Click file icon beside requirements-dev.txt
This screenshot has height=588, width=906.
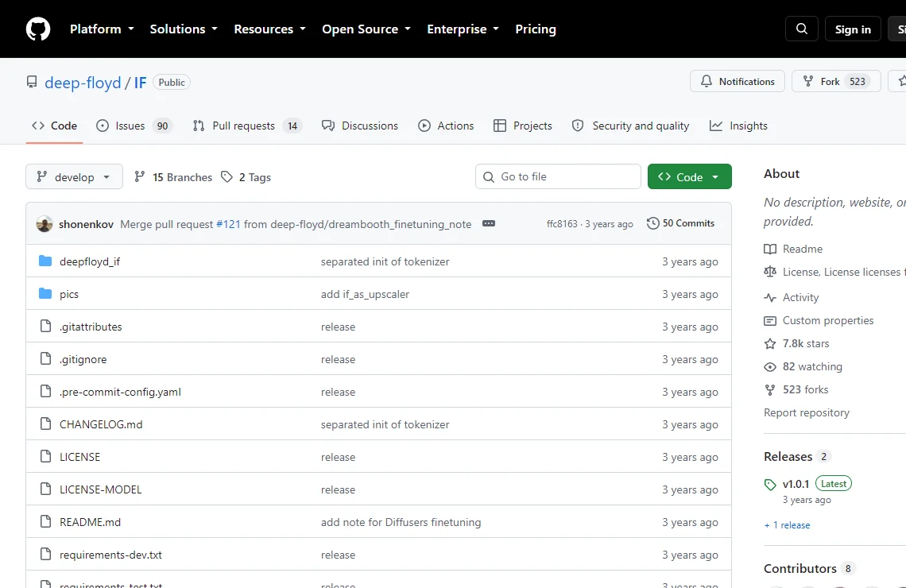[45, 555]
